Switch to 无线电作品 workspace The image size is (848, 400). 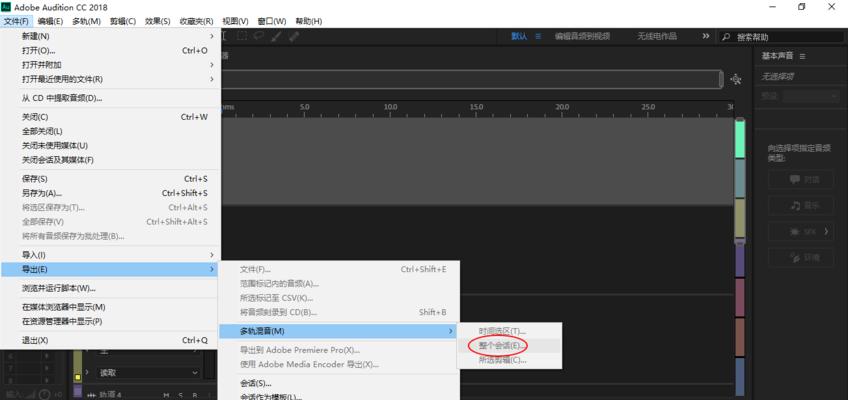point(657,36)
